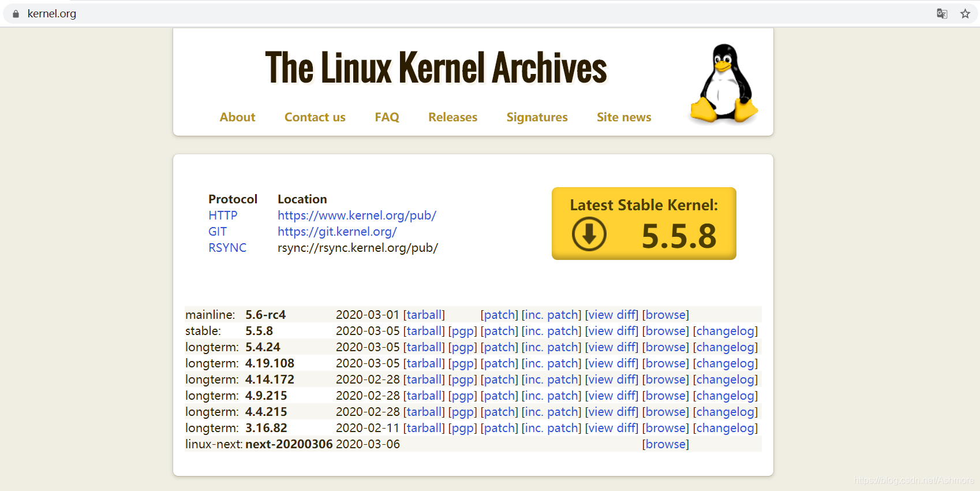Download tarball for stable 5.5.8
980x491 pixels.
[424, 331]
